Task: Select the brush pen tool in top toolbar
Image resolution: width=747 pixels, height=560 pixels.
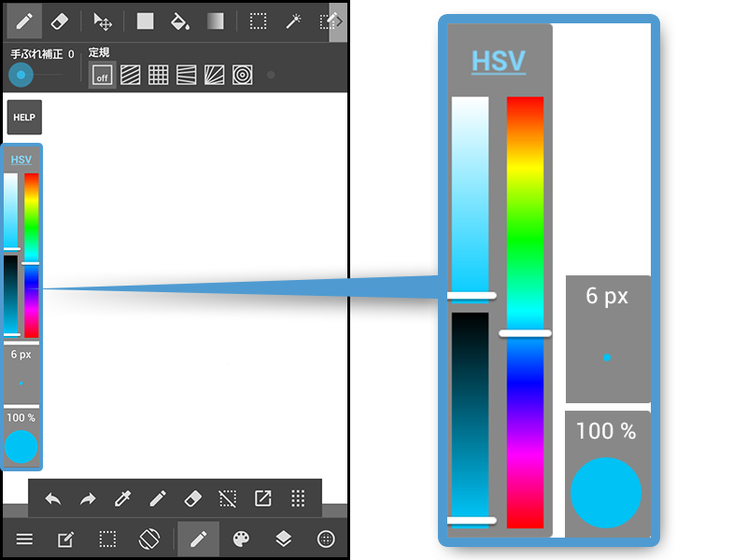Action: coord(24,21)
